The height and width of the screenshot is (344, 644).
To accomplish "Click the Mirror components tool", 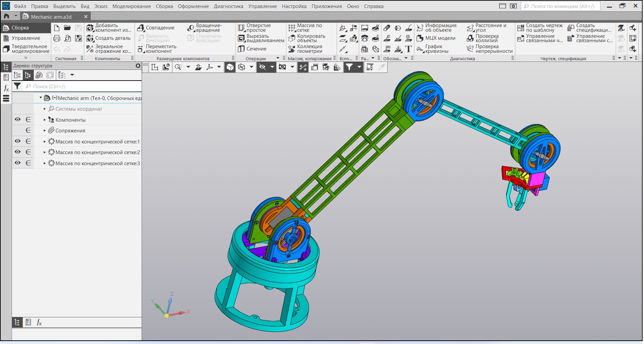I will [90, 49].
